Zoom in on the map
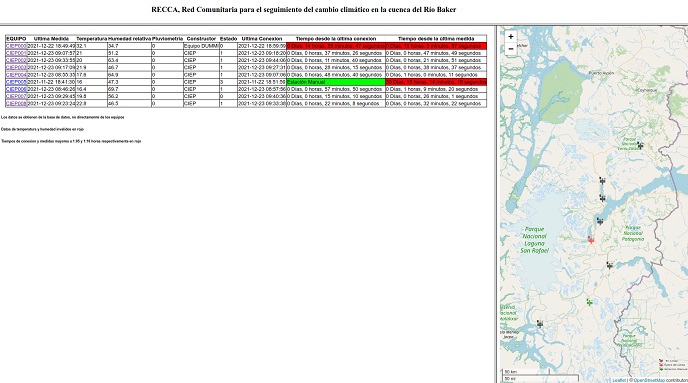 (x=511, y=37)
